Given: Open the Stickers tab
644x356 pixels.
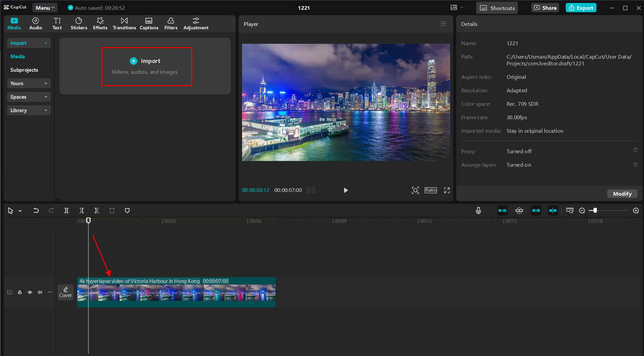Looking at the screenshot, I should pyautogui.click(x=78, y=23).
